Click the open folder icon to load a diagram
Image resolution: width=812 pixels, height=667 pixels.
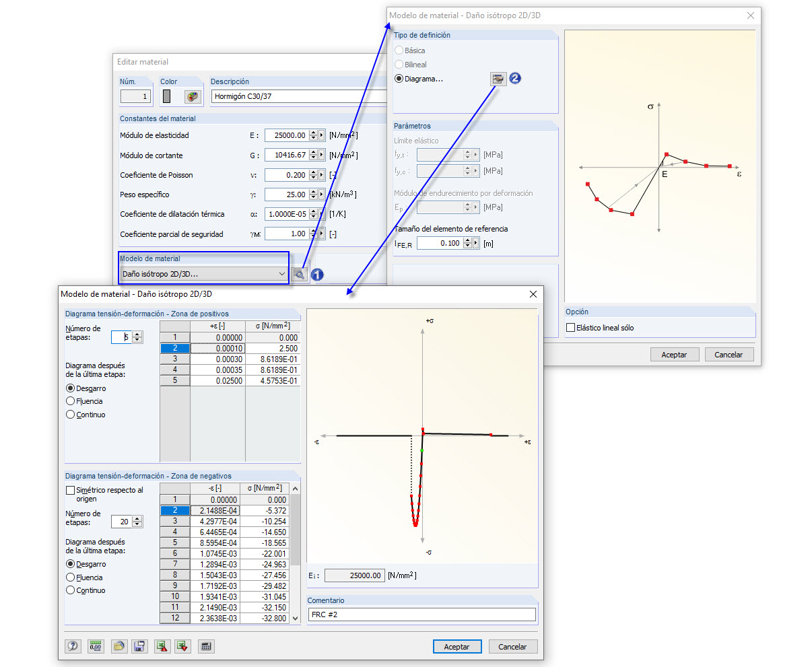pos(119,646)
